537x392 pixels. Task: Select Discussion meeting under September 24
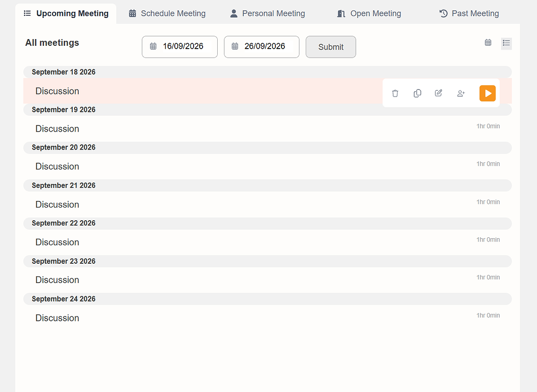pyautogui.click(x=57, y=318)
